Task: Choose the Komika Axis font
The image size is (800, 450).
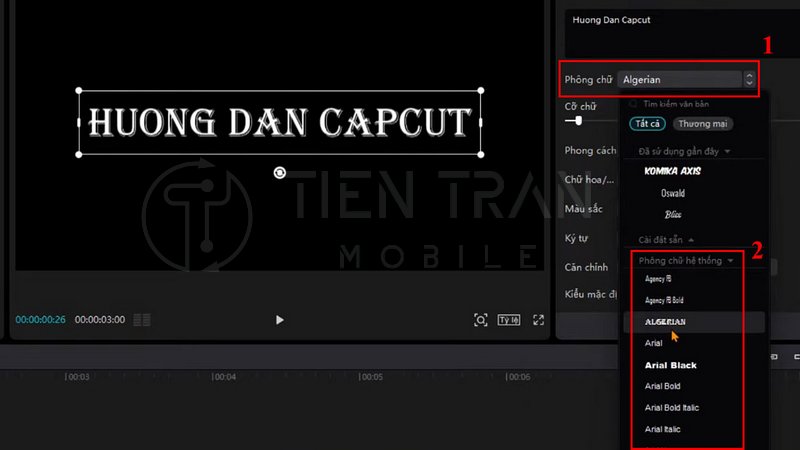Action: click(x=672, y=171)
